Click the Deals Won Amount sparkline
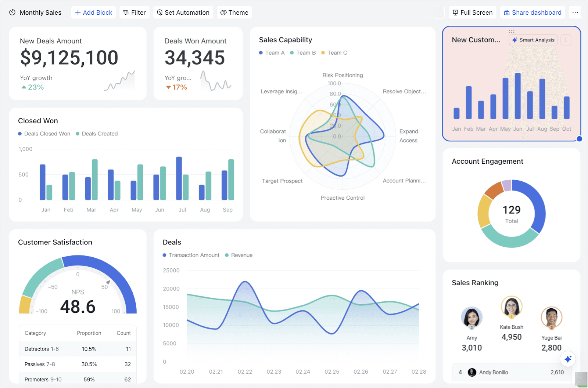The image size is (588, 388). [216, 81]
